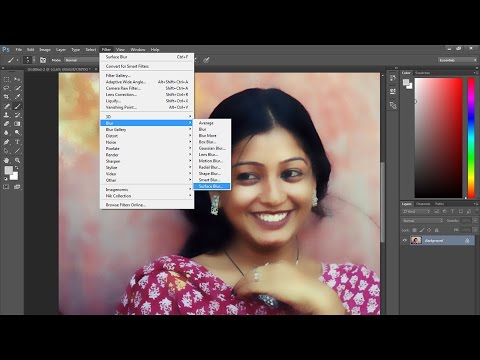Screen dimensions: 480x360
Task: Select the Lasso tool
Action: (x=6, y=88)
